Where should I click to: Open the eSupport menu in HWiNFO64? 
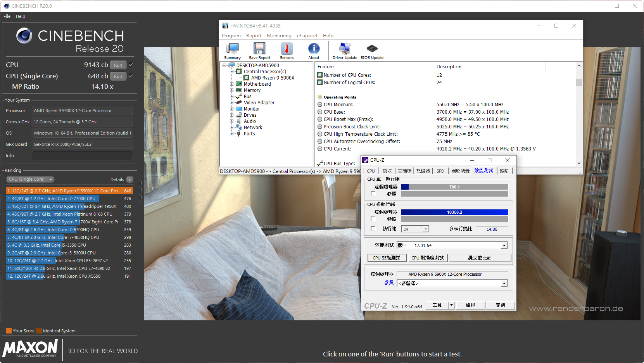coord(307,36)
